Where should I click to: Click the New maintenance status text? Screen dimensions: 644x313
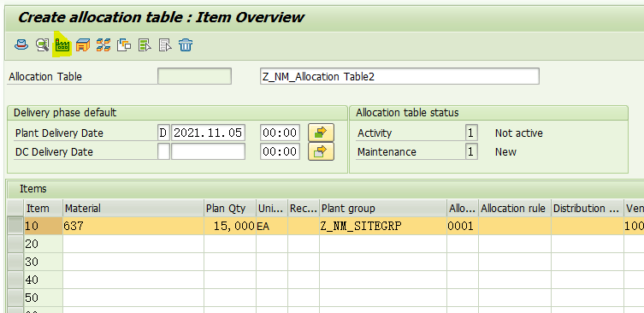[505, 151]
